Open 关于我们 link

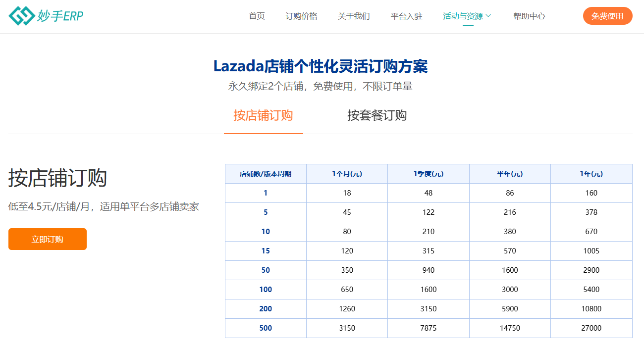click(354, 16)
